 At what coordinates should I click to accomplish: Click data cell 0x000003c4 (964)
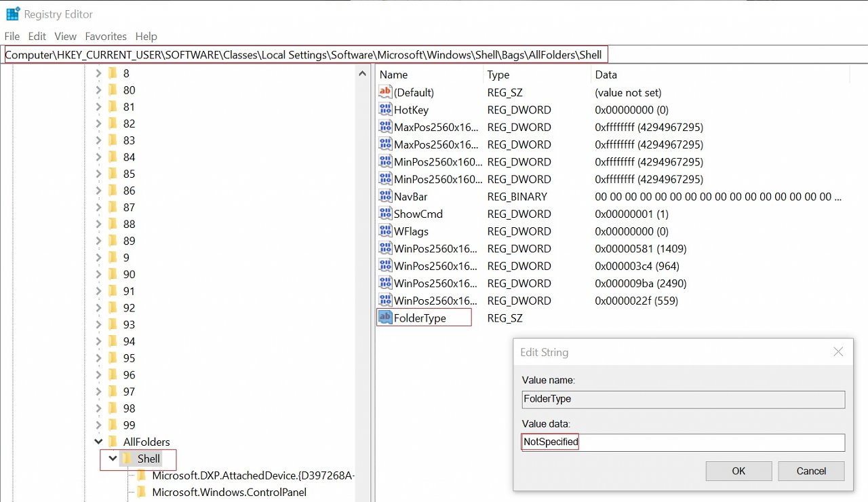tap(637, 266)
